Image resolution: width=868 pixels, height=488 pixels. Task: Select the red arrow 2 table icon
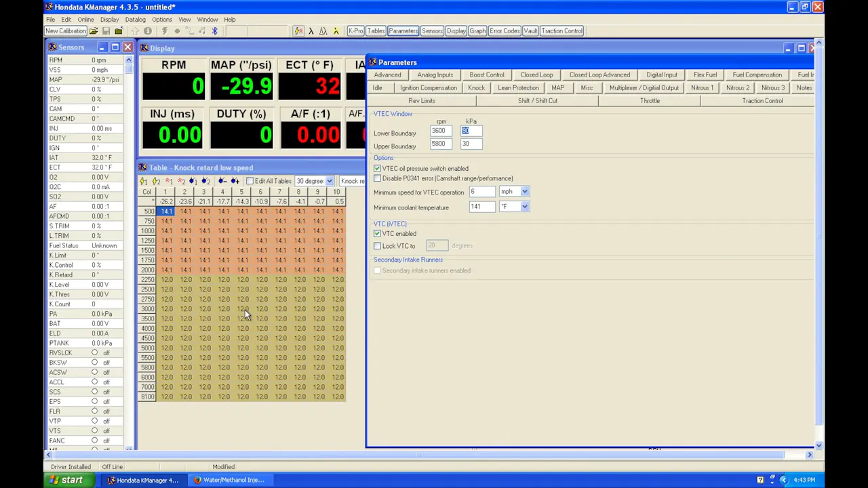[x=181, y=181]
